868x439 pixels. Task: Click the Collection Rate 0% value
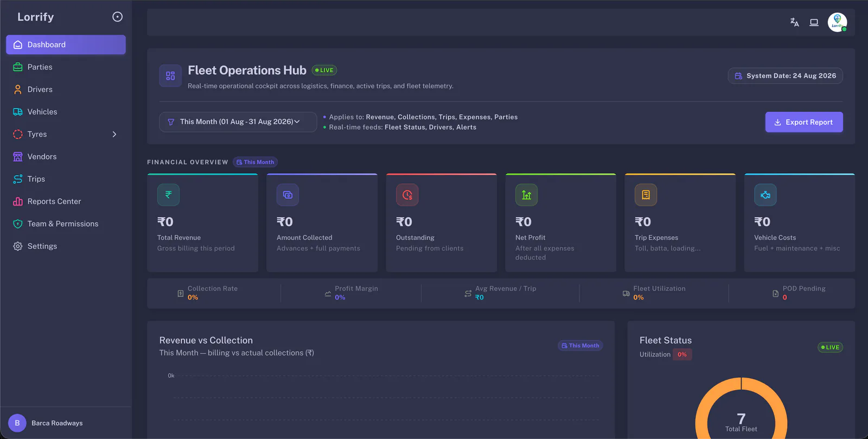193,297
